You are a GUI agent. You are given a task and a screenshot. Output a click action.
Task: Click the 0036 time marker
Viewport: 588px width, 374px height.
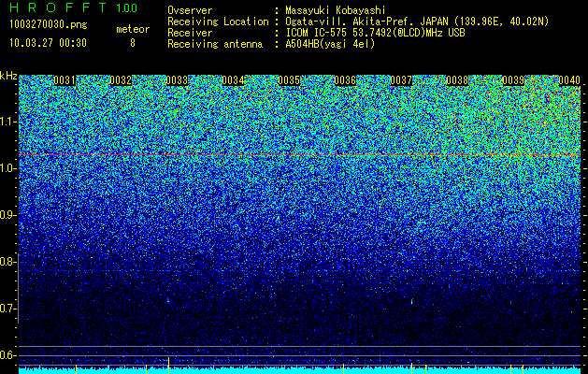pyautogui.click(x=345, y=80)
